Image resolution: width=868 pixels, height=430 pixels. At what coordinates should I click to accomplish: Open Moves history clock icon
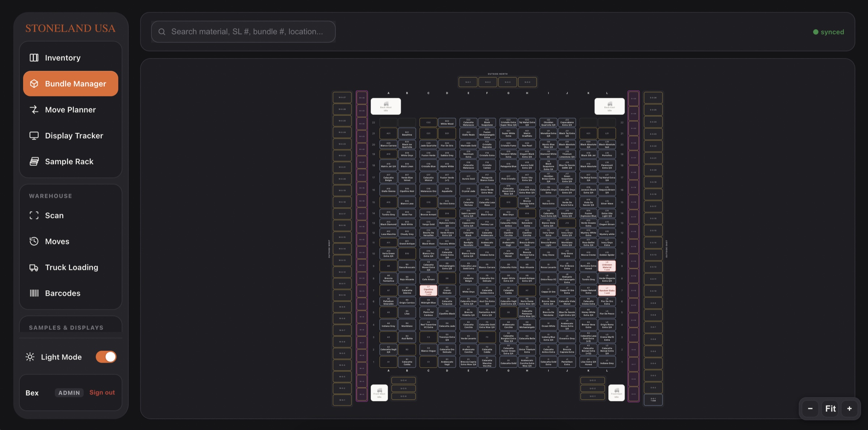point(34,241)
